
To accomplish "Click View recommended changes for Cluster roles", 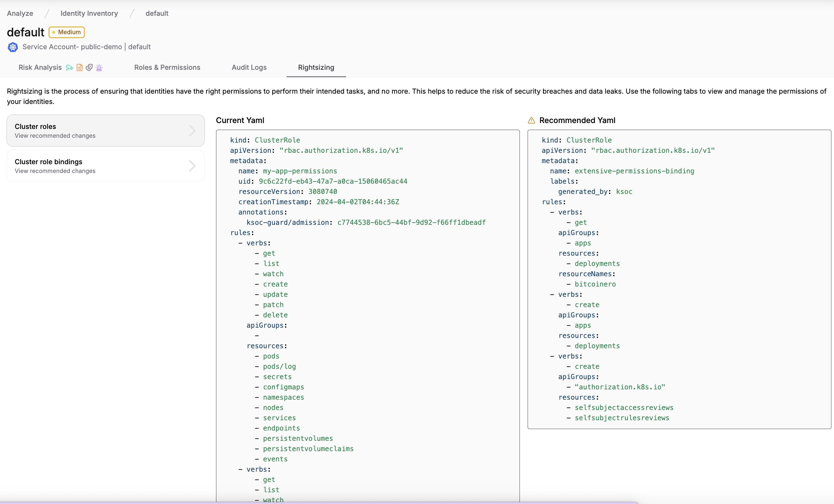I will click(x=55, y=136).
